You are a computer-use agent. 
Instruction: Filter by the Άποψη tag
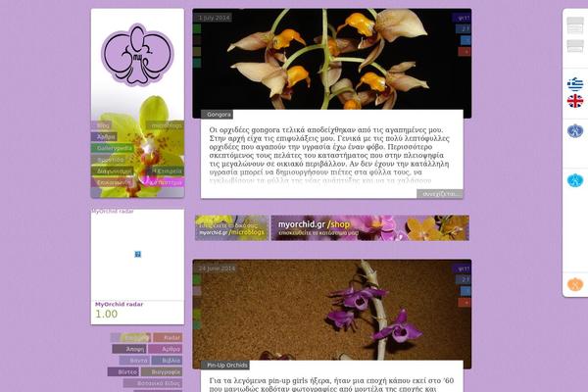click(129, 349)
